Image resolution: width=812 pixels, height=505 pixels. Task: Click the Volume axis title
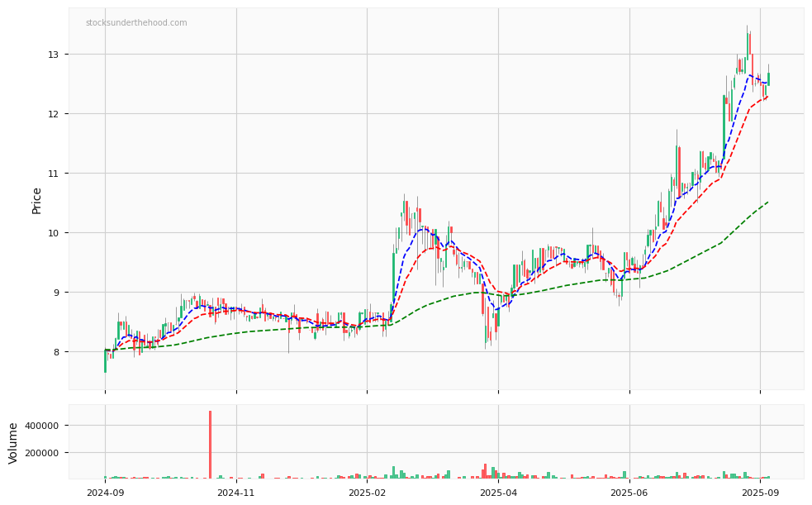click(x=13, y=443)
